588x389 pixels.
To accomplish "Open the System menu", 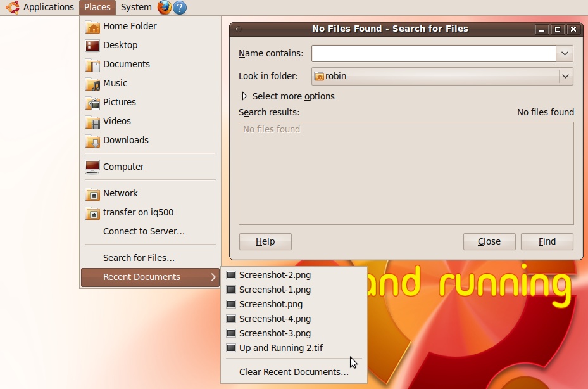I will tap(135, 7).
